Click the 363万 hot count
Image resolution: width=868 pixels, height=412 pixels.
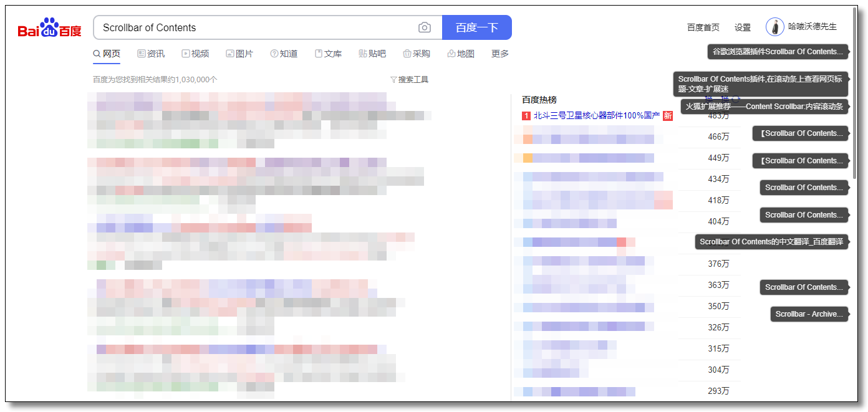(x=718, y=285)
